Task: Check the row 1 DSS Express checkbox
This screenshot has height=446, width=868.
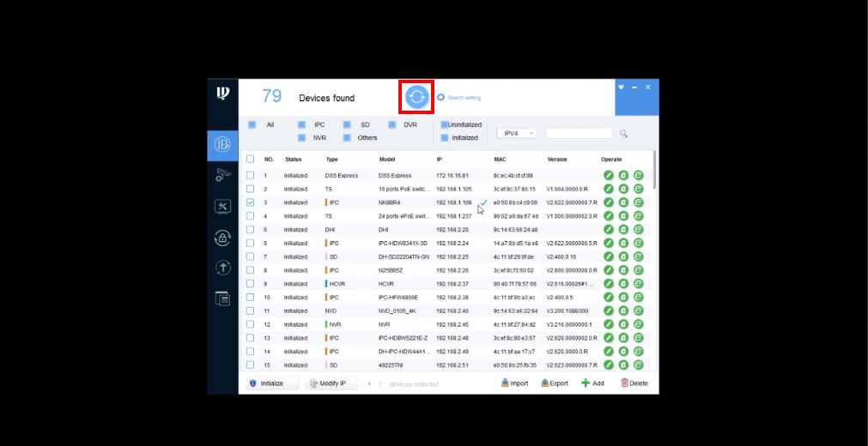Action: click(x=250, y=176)
